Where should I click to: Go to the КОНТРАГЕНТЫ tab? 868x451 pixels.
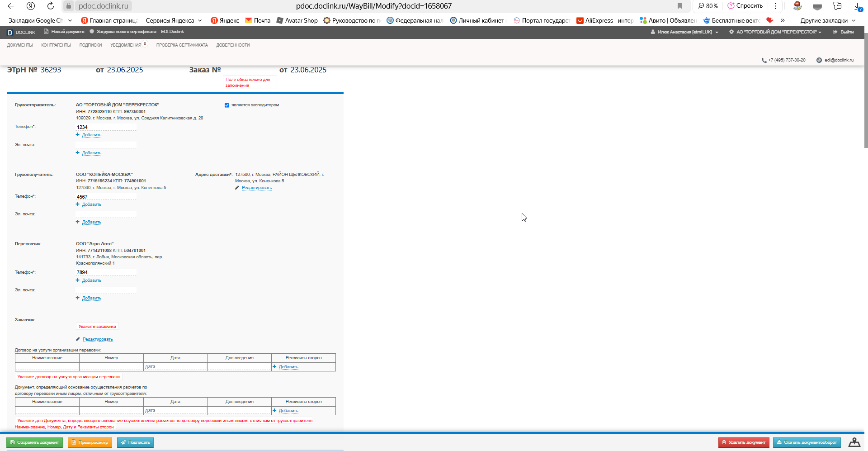click(x=56, y=45)
